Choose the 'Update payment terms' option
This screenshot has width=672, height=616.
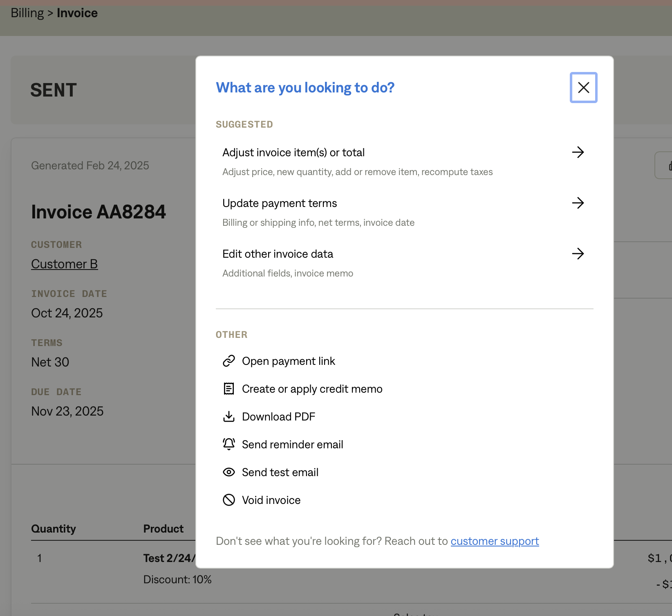coord(280,203)
